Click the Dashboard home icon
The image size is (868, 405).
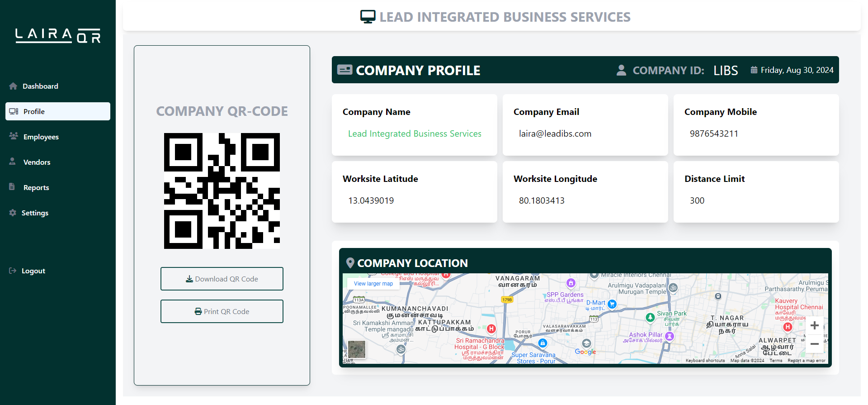pos(13,86)
